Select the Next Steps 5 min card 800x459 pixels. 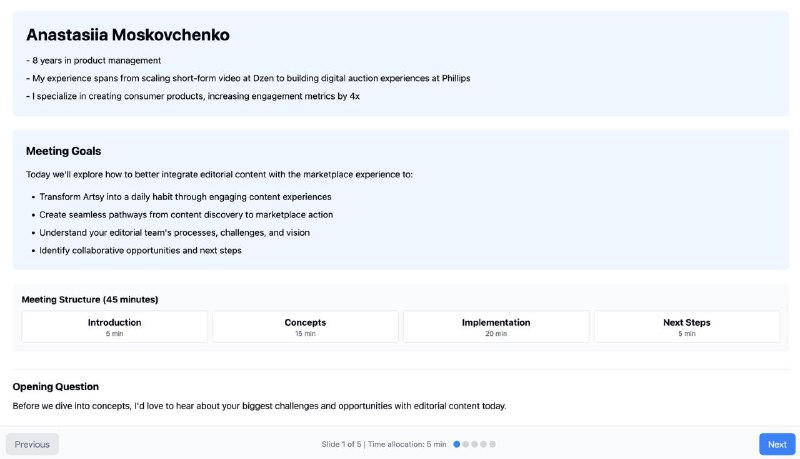[687, 327]
